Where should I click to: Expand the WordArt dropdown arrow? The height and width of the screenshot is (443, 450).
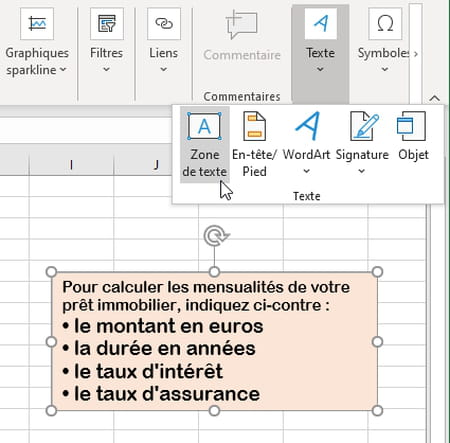tap(307, 171)
